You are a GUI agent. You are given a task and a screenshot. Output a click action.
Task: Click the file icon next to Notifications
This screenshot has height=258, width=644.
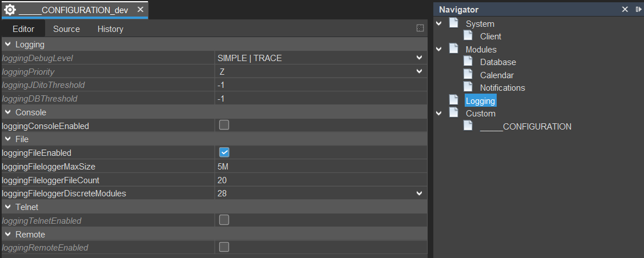click(468, 87)
